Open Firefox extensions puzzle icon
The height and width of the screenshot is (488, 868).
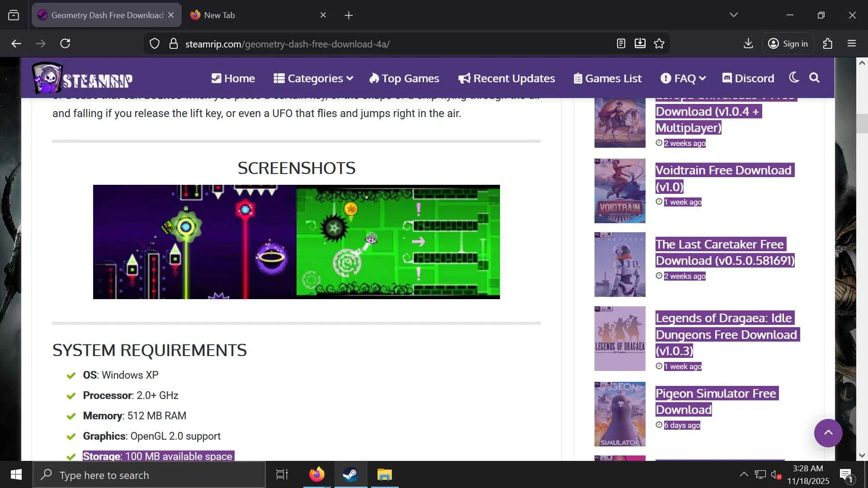coord(827,43)
